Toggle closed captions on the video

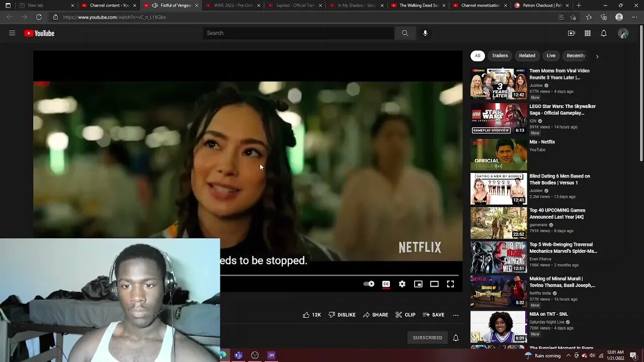click(386, 284)
